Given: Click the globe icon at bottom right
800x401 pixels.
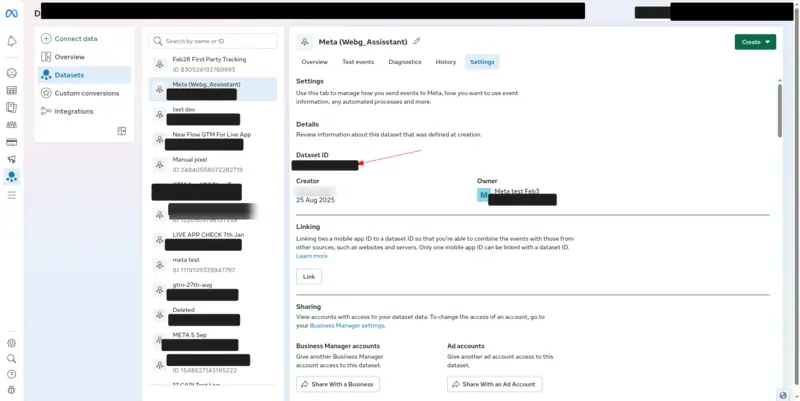Looking at the screenshot, I should tap(784, 395).
